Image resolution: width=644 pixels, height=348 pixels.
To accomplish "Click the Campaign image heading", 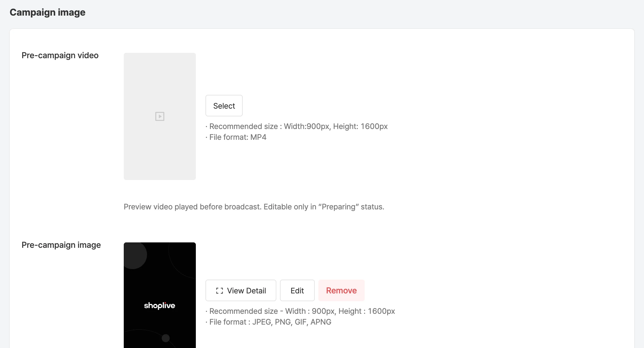I will pos(47,12).
